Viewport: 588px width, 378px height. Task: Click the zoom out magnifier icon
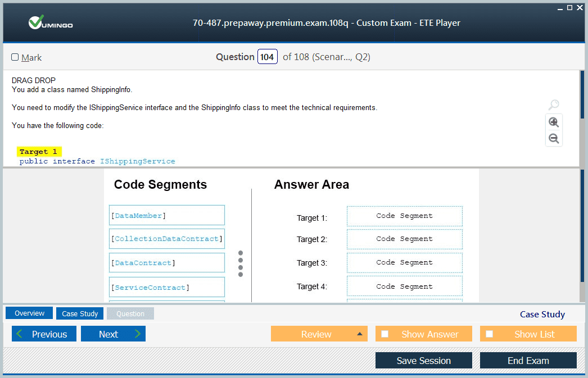tap(554, 139)
